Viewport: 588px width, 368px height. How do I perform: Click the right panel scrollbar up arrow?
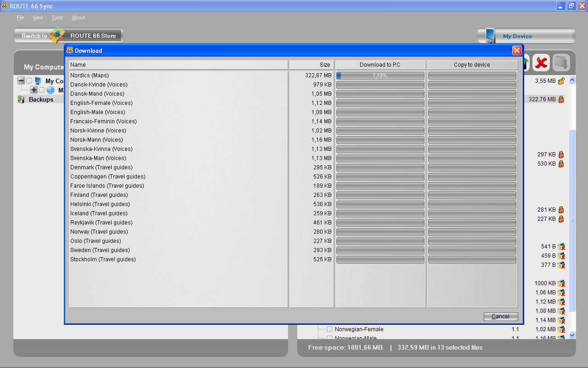(x=572, y=80)
